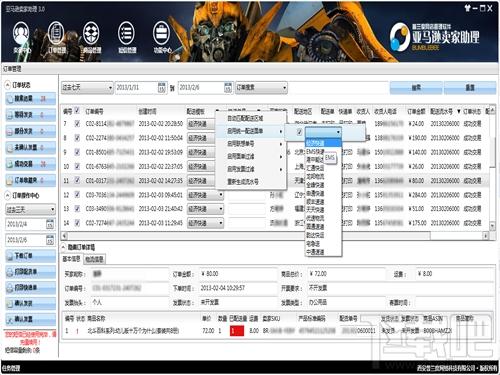Open order management document icon
The height and width of the screenshot is (375, 500).
(56, 33)
